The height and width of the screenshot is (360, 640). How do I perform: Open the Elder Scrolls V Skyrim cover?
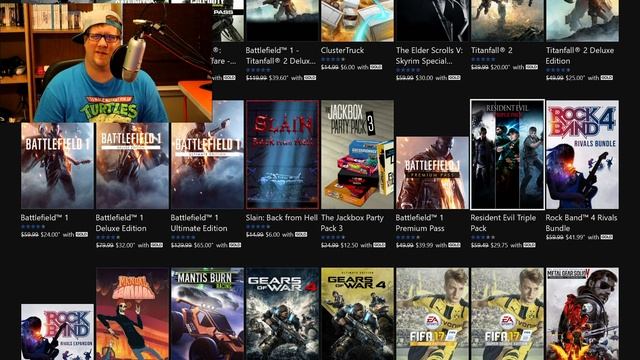(432, 20)
